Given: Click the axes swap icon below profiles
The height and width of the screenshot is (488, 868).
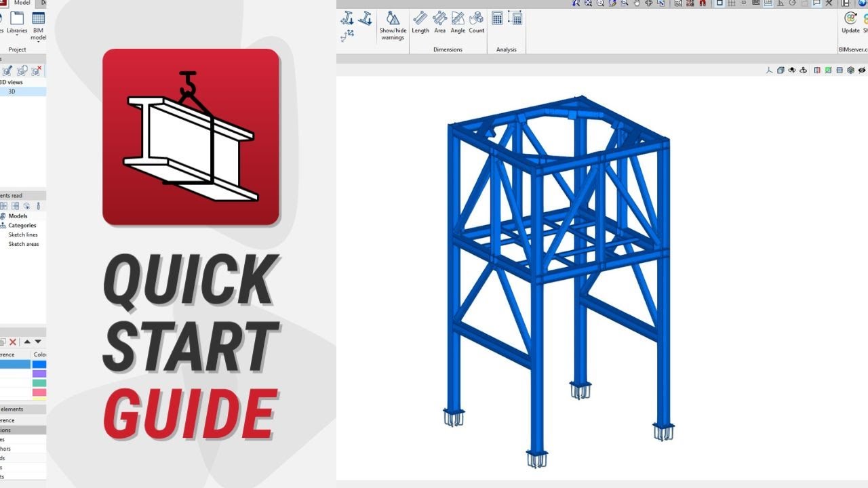Looking at the screenshot, I should pyautogui.click(x=347, y=35).
